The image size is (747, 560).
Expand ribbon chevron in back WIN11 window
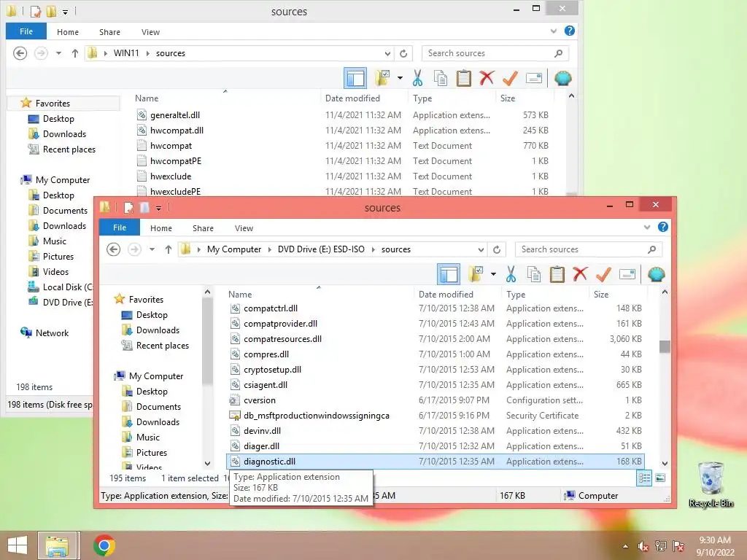(x=554, y=31)
